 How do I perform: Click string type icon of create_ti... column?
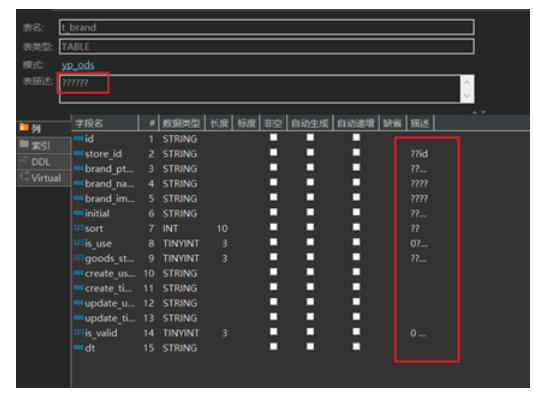[x=79, y=287]
